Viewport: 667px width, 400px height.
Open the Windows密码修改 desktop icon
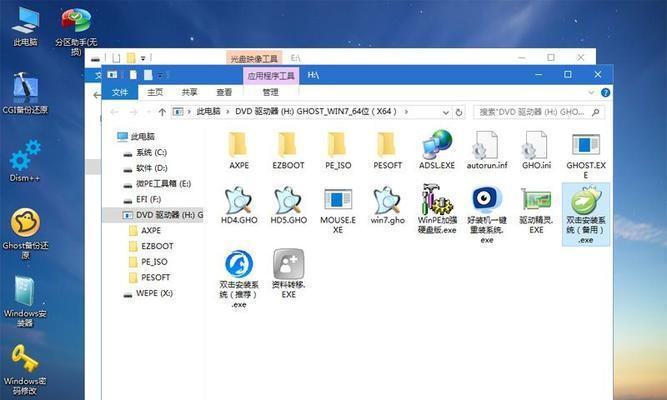(x=25, y=369)
